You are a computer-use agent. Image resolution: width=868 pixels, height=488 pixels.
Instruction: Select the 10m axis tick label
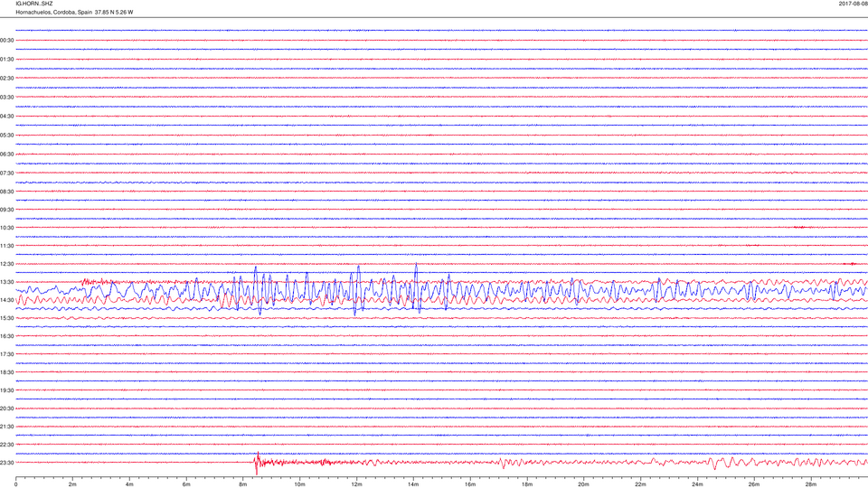point(299,484)
